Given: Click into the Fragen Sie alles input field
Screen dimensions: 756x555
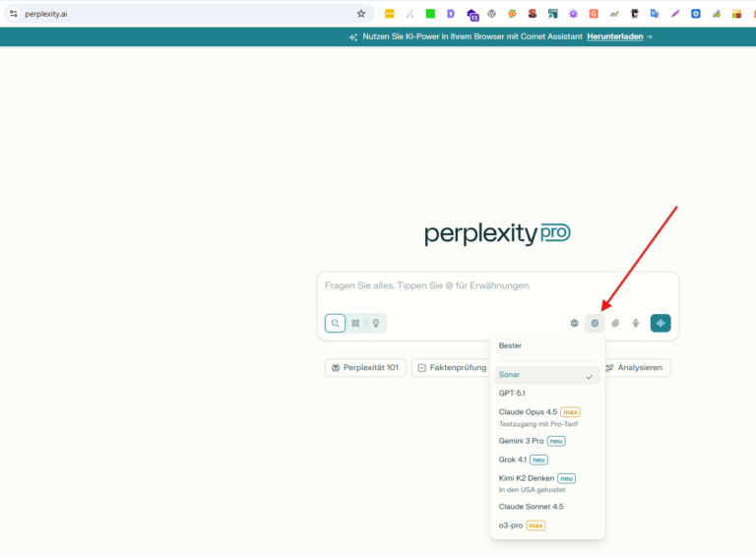Looking at the screenshot, I should (497, 286).
